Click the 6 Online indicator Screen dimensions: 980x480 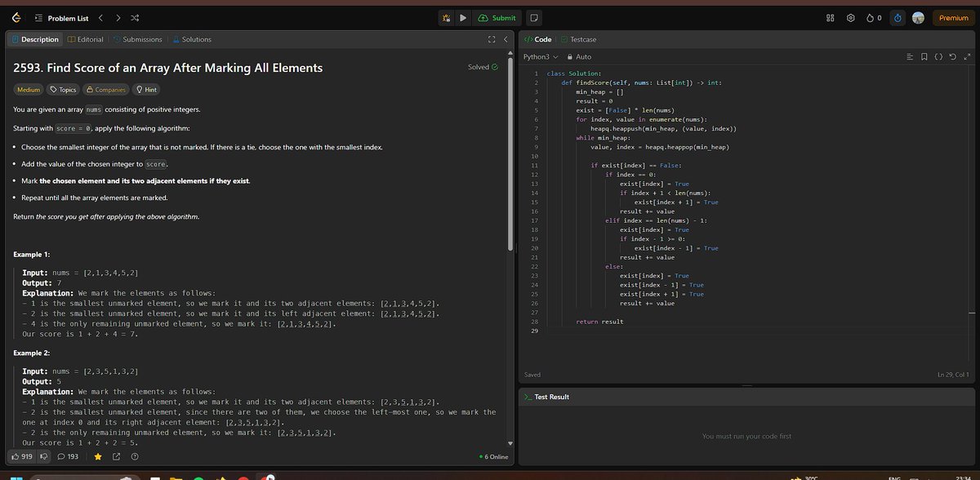[x=495, y=456]
